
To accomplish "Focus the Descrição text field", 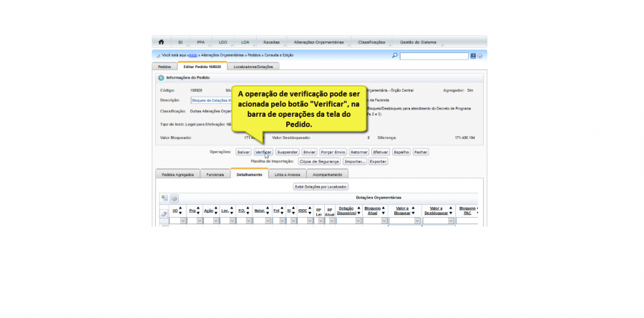I will (212, 100).
